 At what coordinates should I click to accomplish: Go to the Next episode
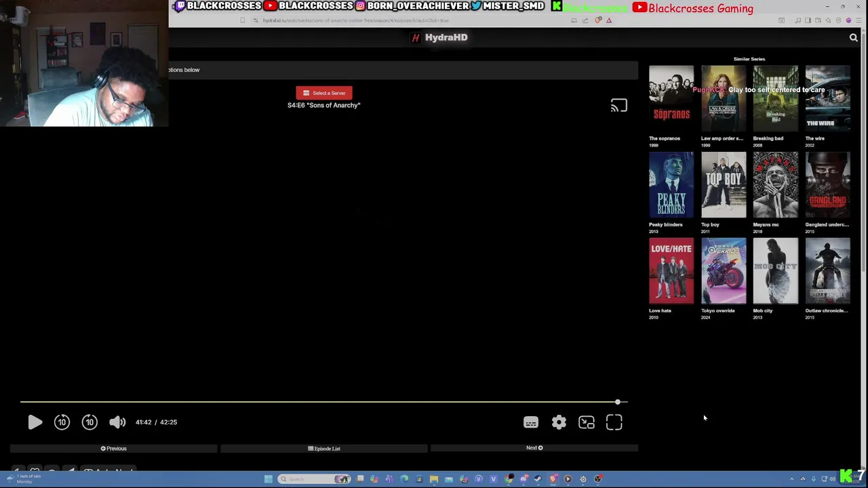click(x=534, y=448)
